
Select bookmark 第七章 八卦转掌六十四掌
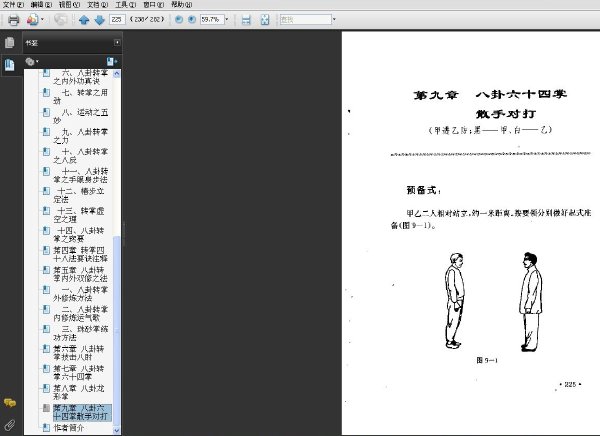[79, 373]
